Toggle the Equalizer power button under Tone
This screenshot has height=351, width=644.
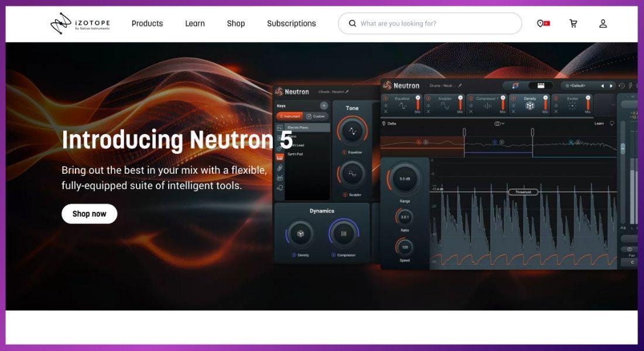344,152
